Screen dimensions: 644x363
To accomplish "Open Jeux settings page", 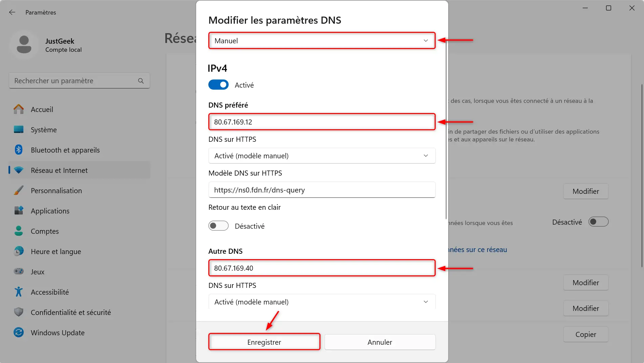I will (x=79, y=272).
